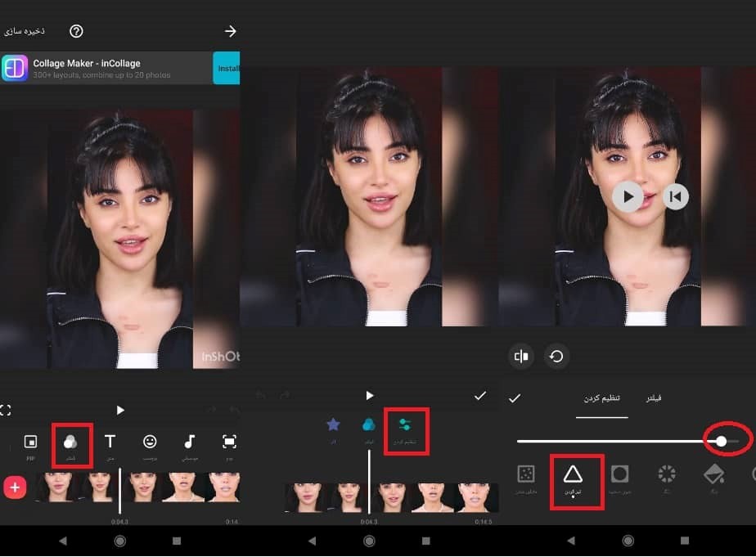Tap Android back in the adjust panel screen
The image size is (756, 557).
(x=571, y=541)
